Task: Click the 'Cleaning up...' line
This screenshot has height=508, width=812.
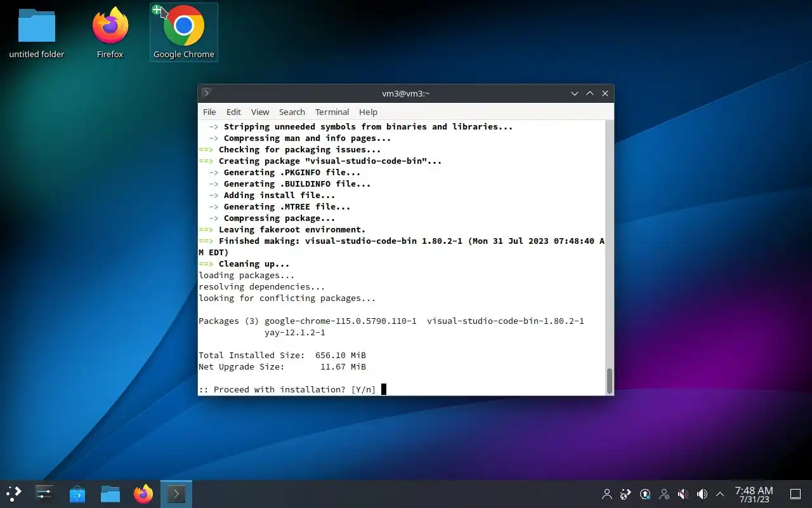Action: pos(244,264)
